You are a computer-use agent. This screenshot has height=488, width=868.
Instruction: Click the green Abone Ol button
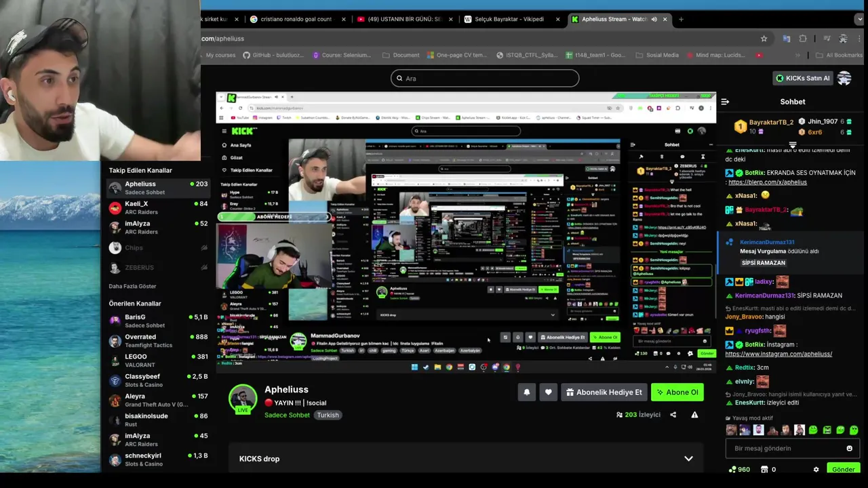(677, 392)
